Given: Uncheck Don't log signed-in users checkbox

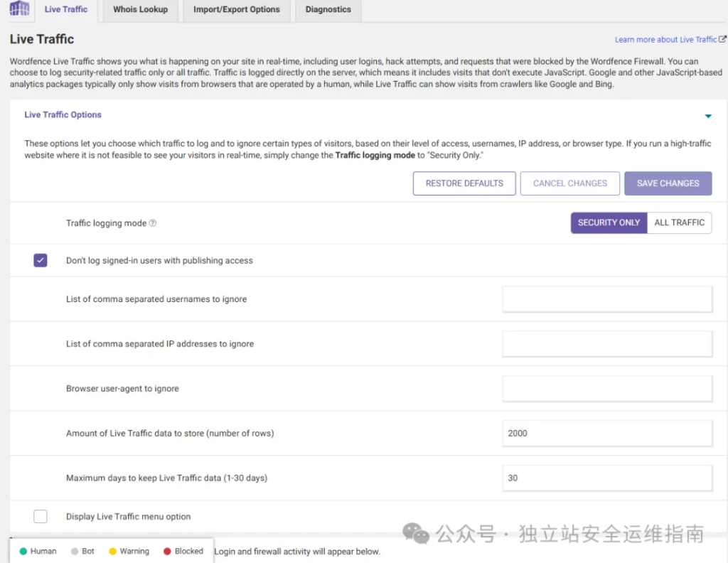Looking at the screenshot, I should [x=41, y=260].
